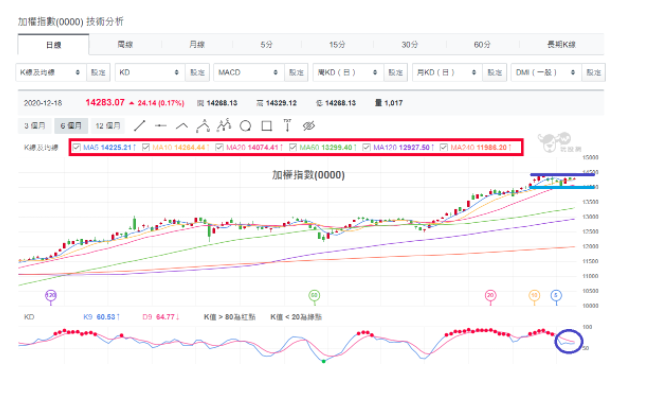The width and height of the screenshot is (645, 399).
Task: Select the 6 個月 range button
Action: click(x=71, y=126)
